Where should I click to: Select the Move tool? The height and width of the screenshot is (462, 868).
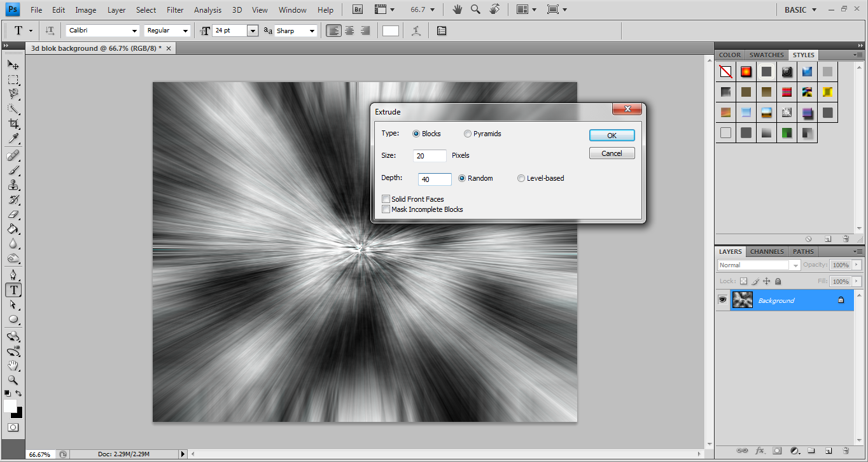coord(13,65)
